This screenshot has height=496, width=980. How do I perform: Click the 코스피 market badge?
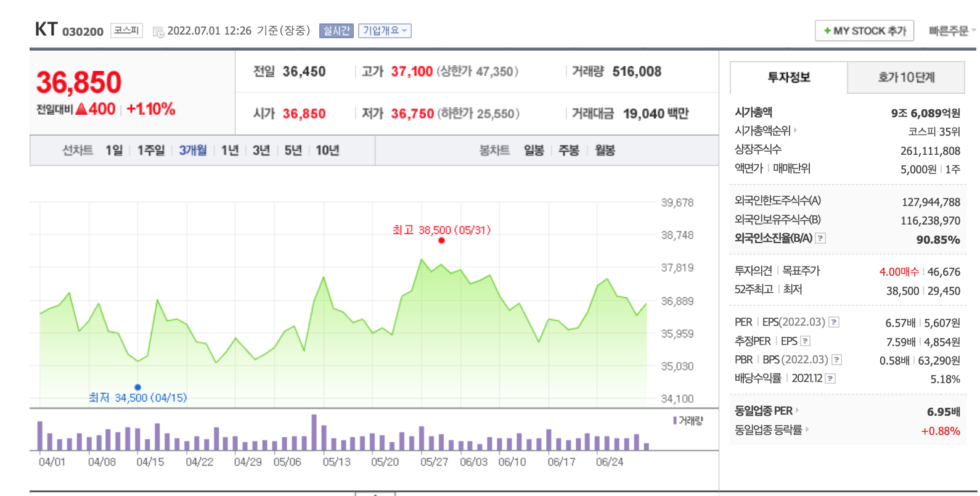click(126, 30)
